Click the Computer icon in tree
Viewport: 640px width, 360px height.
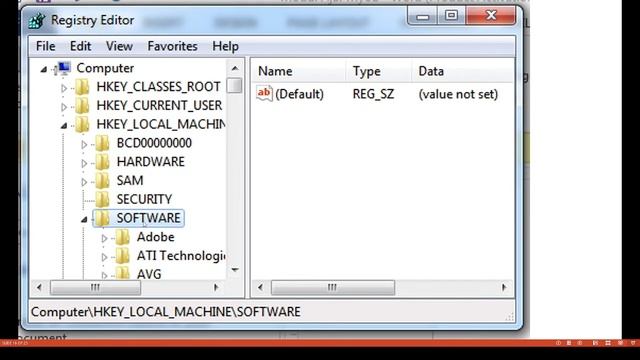[64, 68]
